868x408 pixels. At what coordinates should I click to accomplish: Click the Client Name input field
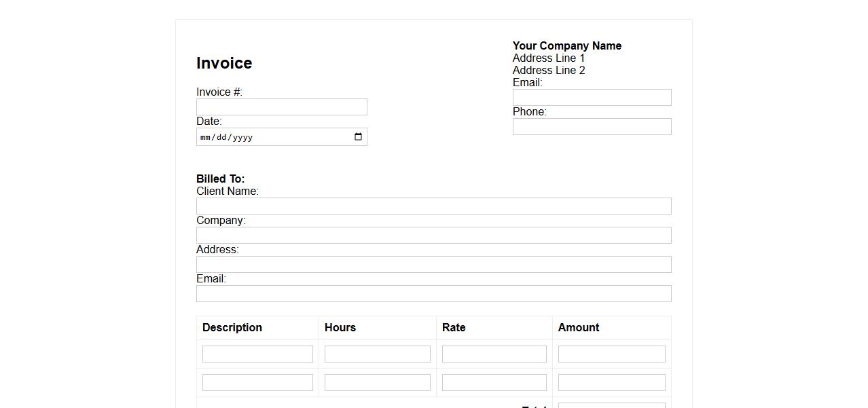click(433, 206)
